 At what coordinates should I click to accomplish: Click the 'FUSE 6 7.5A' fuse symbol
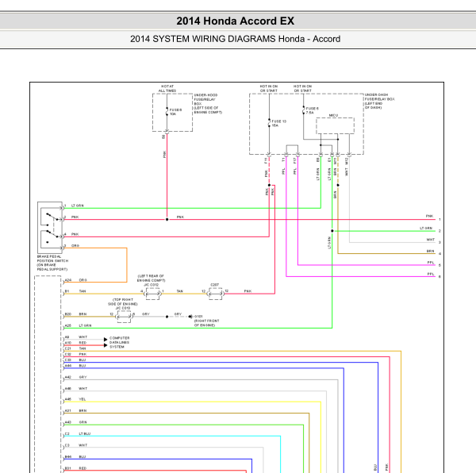click(303, 110)
